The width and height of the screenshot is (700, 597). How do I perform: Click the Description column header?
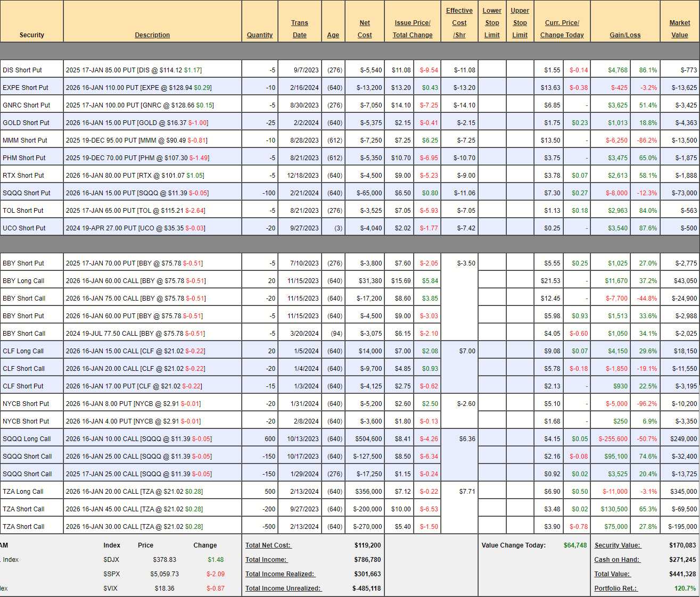pyautogui.click(x=152, y=35)
